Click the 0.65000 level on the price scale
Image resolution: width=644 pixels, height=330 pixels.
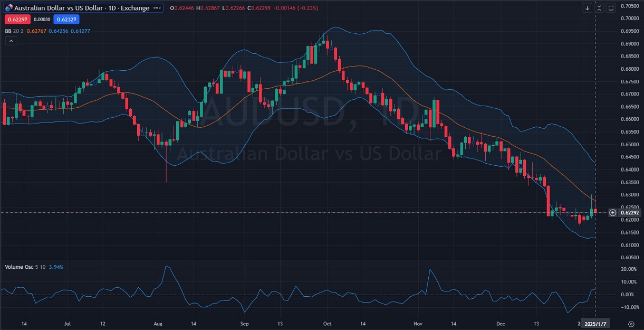(630, 144)
